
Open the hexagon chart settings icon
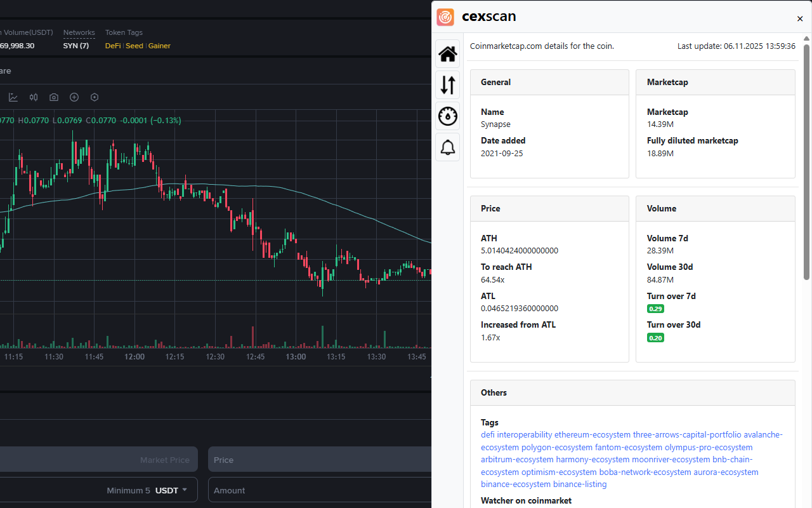95,97
